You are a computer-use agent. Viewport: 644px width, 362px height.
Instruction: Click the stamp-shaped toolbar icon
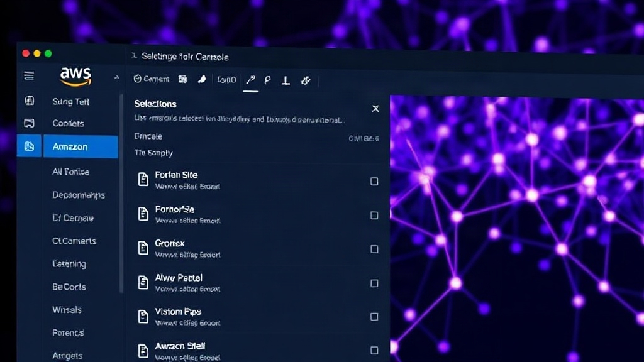[x=286, y=80]
